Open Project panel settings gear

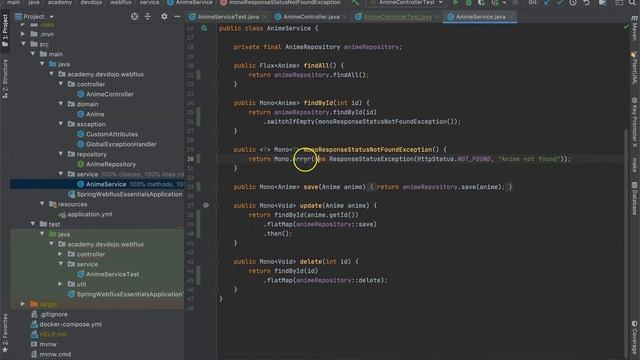[164, 17]
